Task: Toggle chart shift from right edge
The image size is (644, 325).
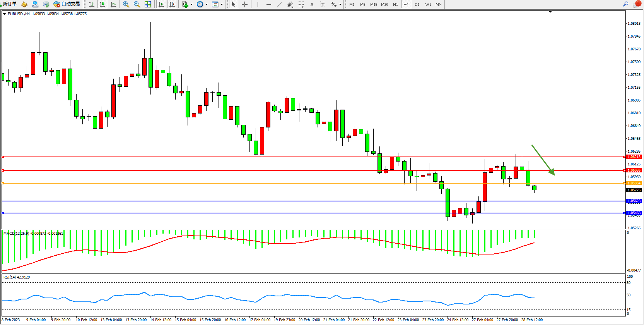Action: tap(172, 4)
